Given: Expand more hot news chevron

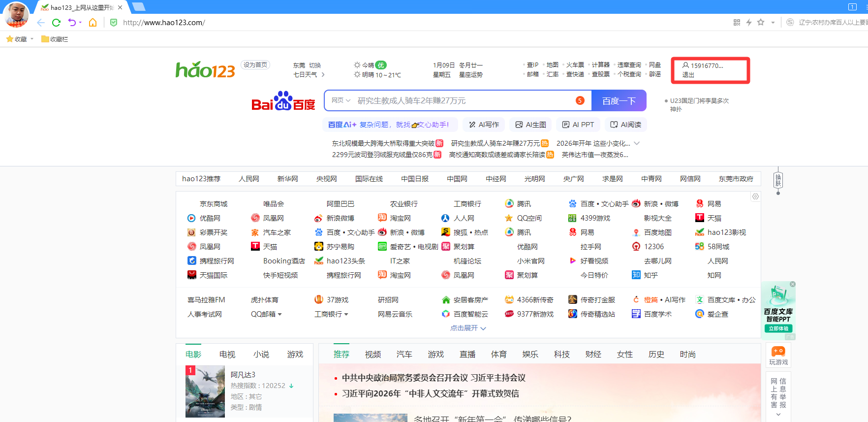Looking at the screenshot, I should pos(637,143).
